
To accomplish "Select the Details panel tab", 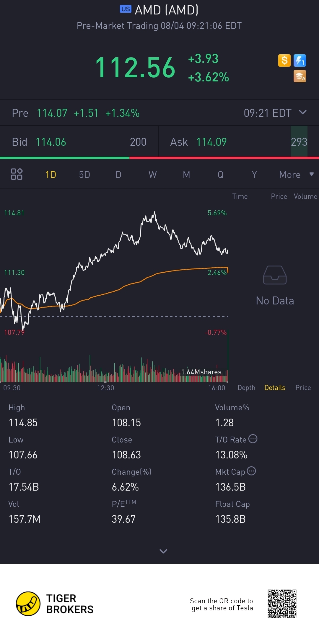I will 275,388.
